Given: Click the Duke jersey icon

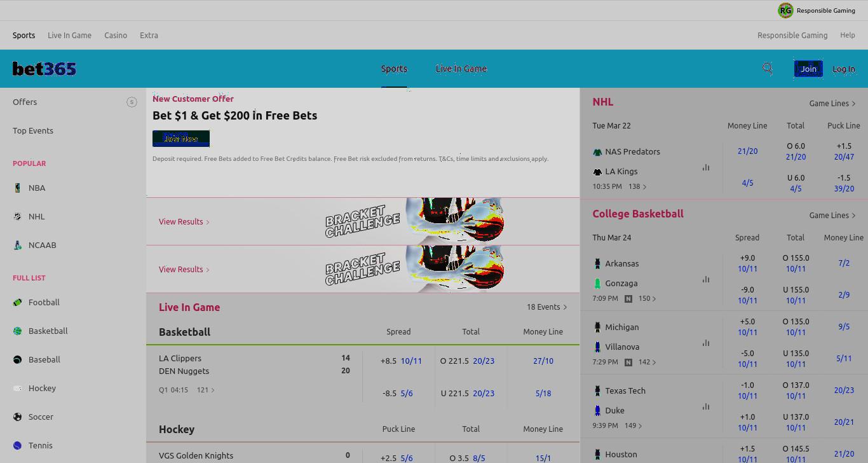Looking at the screenshot, I should (x=597, y=410).
